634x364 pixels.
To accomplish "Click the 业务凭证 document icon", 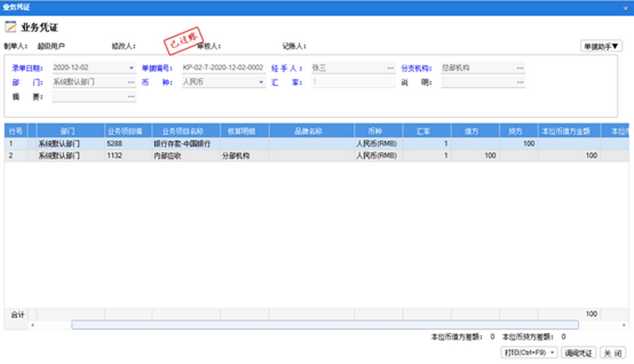I will click(x=10, y=27).
